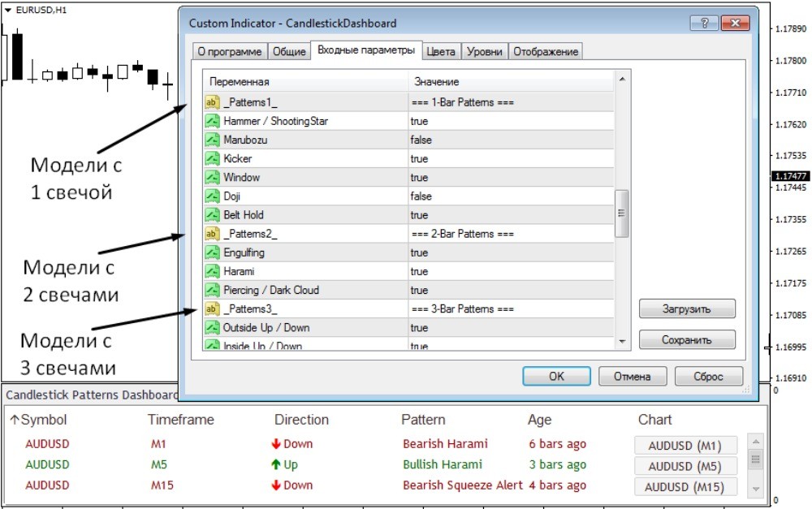Select the Hammer / ShootingStar 'true' value

[x=511, y=121]
